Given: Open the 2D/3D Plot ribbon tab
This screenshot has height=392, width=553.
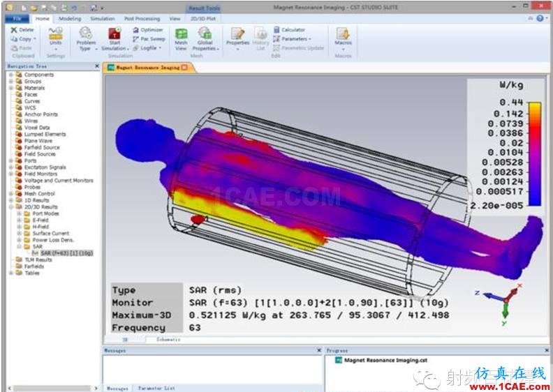Looking at the screenshot, I should coord(203,19).
